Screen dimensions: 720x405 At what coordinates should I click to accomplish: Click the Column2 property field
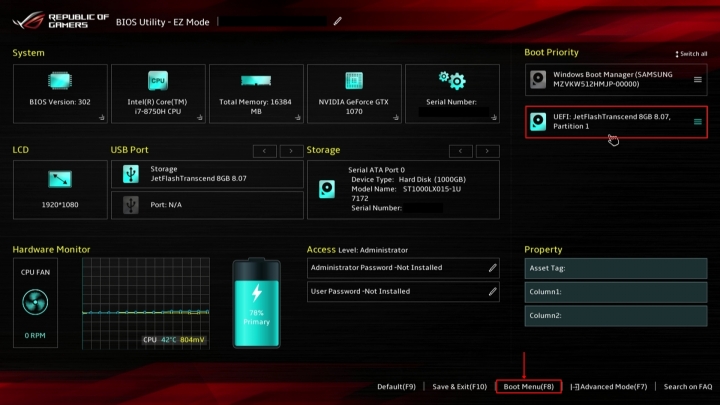pyautogui.click(x=616, y=316)
